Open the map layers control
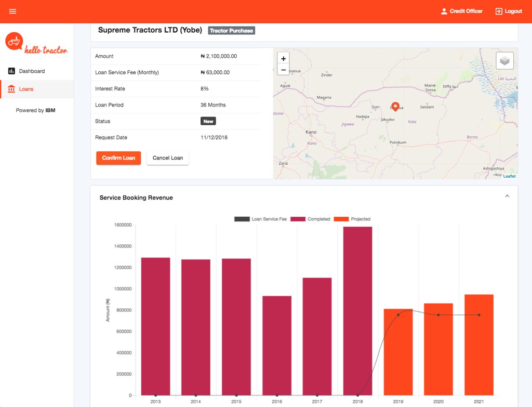 point(504,61)
